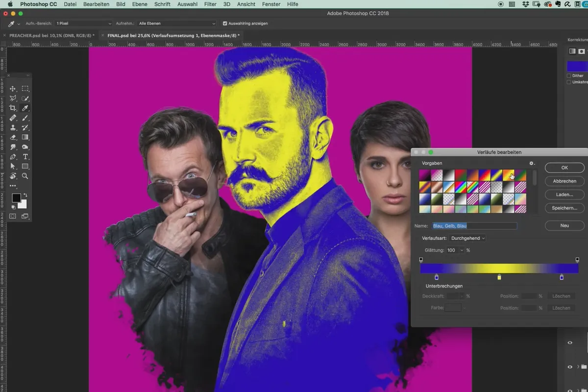Open the Apple menu
This screenshot has height=392, width=588.
tap(10, 4)
